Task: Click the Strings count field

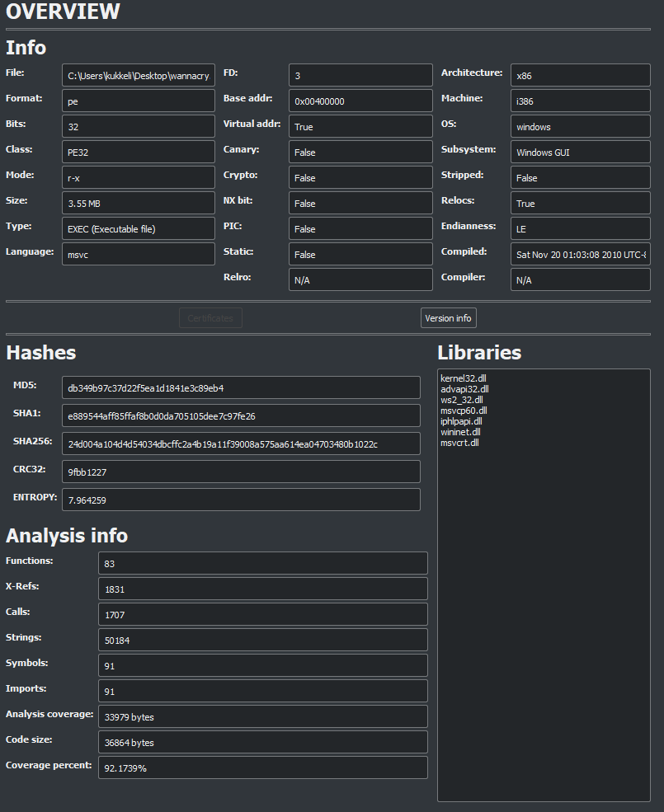Action: pyautogui.click(x=262, y=641)
